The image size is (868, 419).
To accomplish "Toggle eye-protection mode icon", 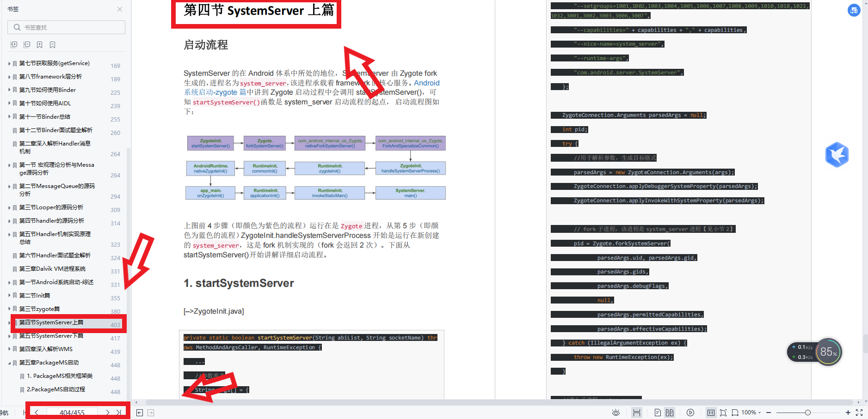I will (x=616, y=413).
